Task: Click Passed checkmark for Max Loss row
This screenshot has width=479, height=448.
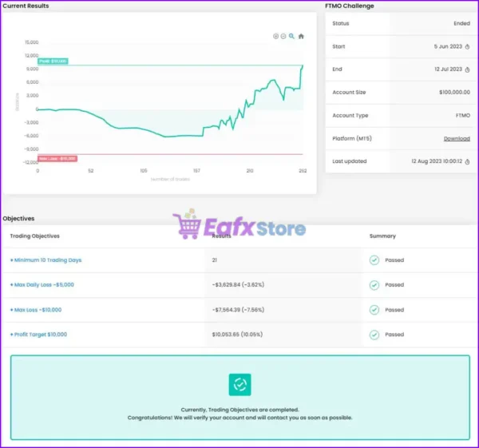Action: [x=374, y=310]
